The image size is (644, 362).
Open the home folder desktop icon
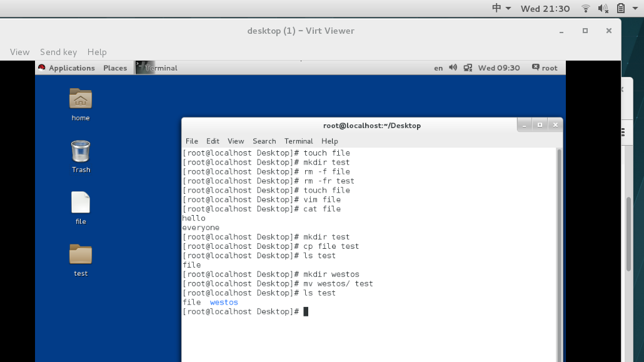click(81, 104)
